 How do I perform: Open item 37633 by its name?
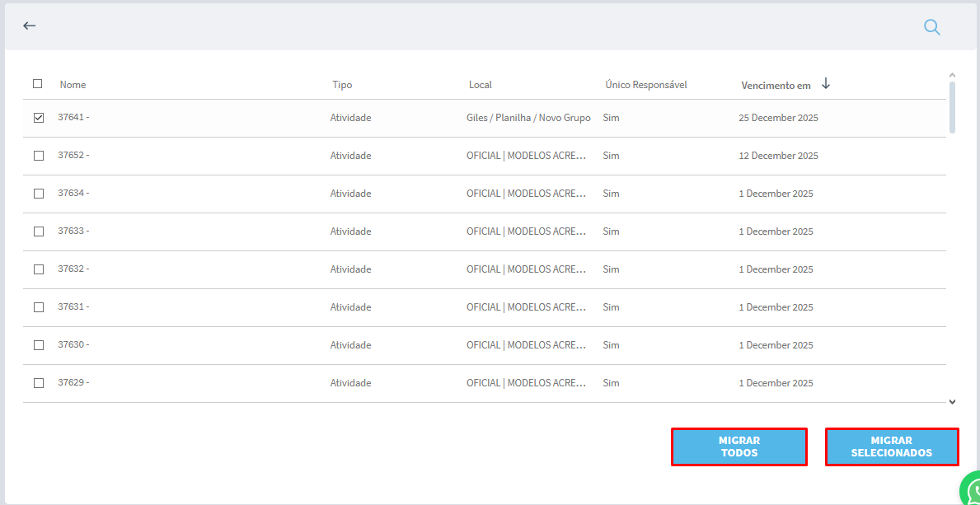pyautogui.click(x=73, y=231)
